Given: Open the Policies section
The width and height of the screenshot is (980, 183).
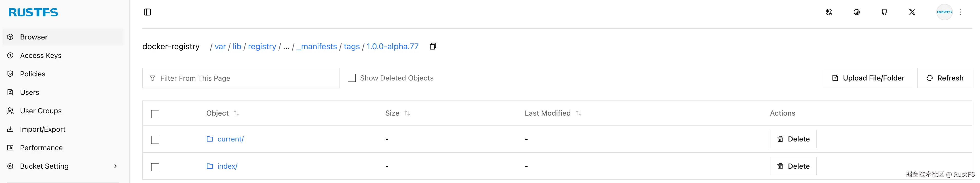Looking at the screenshot, I should [x=33, y=74].
